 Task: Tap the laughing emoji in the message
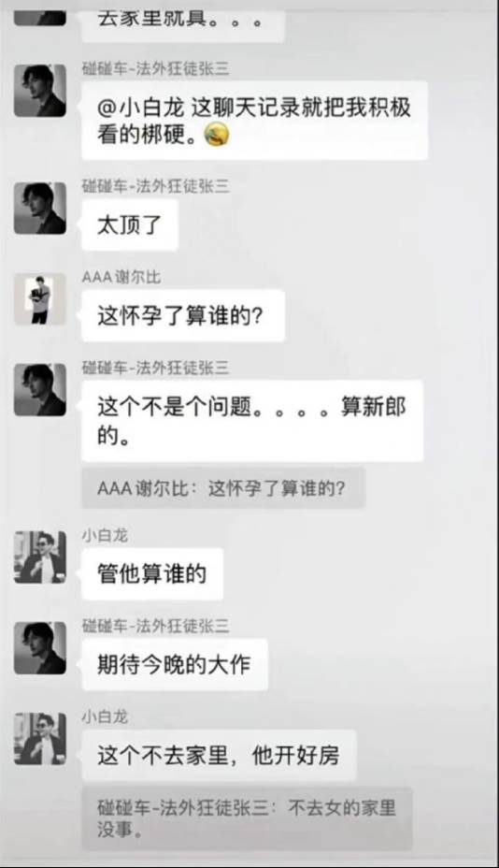coord(217,135)
